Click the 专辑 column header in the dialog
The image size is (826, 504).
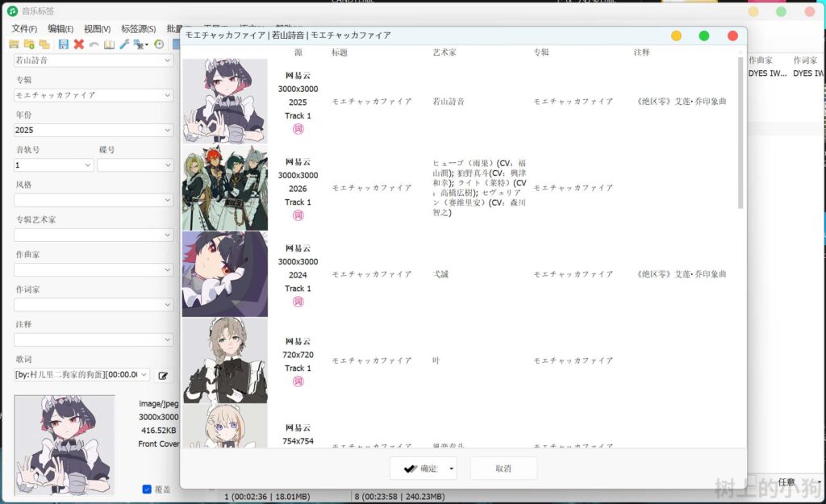pyautogui.click(x=541, y=52)
